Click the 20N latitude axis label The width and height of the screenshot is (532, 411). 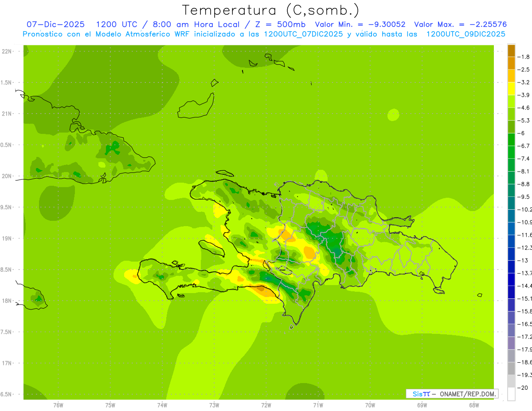[7, 176]
